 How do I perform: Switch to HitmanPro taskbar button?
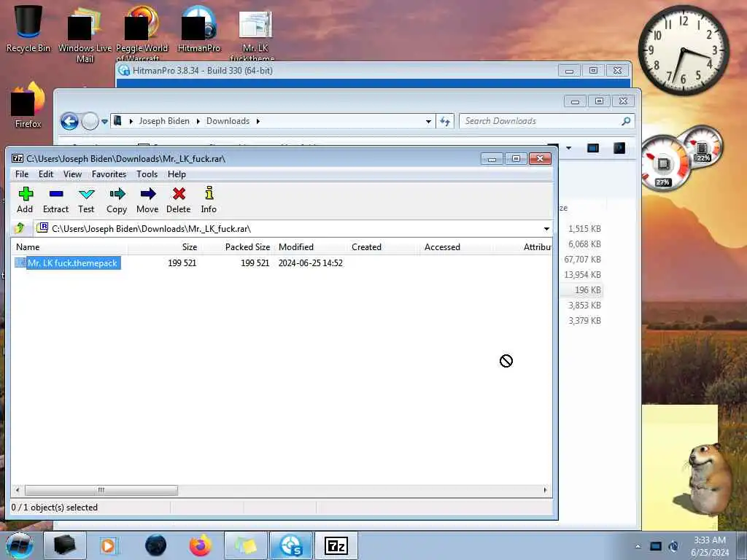pos(291,545)
